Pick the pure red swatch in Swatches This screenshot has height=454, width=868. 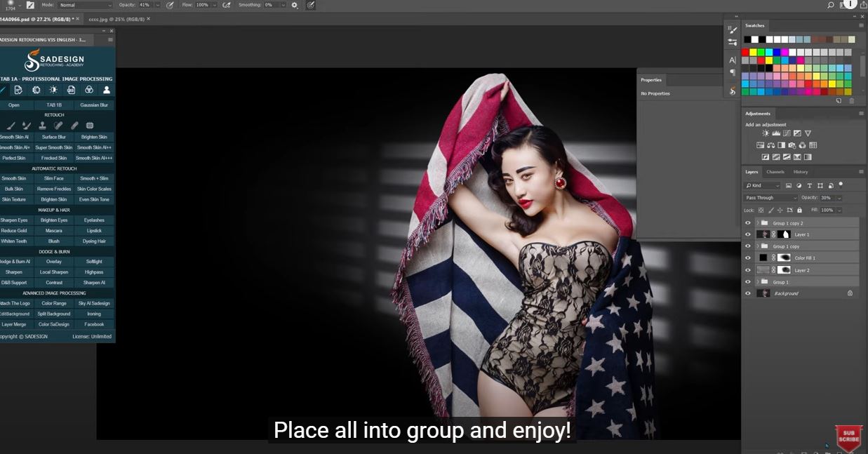[x=745, y=52]
